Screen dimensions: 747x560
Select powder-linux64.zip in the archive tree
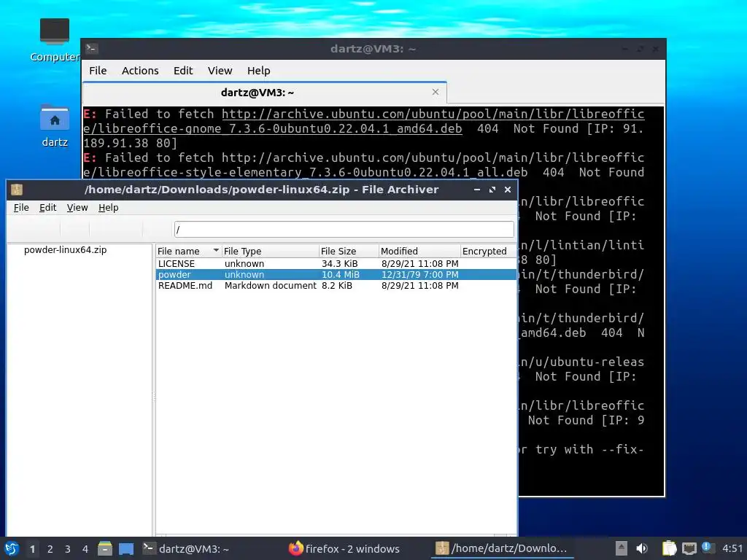click(65, 250)
